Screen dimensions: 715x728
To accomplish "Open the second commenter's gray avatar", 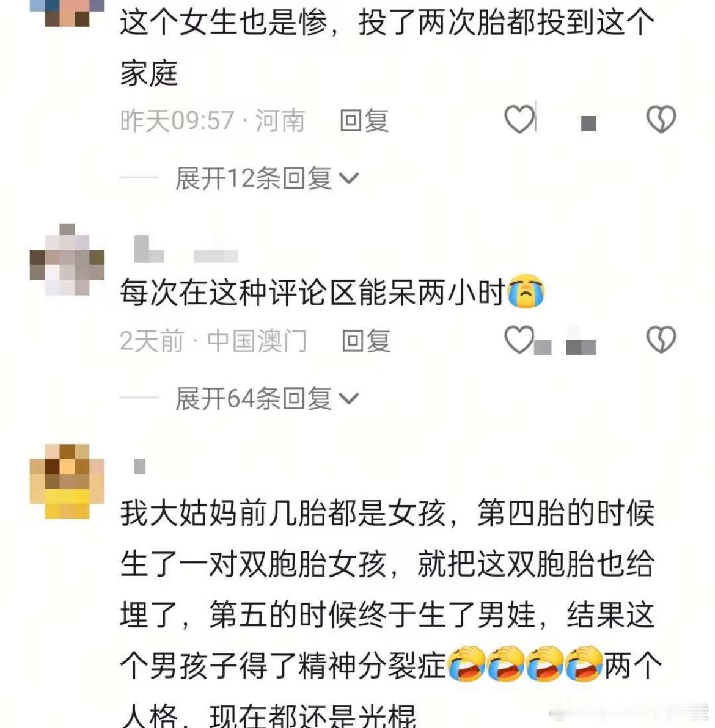I will click(x=67, y=260).
